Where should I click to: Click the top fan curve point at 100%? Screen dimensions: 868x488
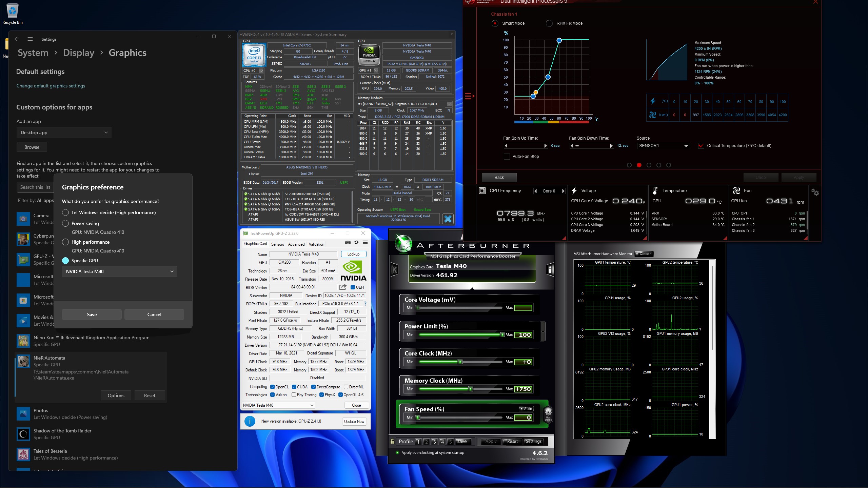click(559, 40)
